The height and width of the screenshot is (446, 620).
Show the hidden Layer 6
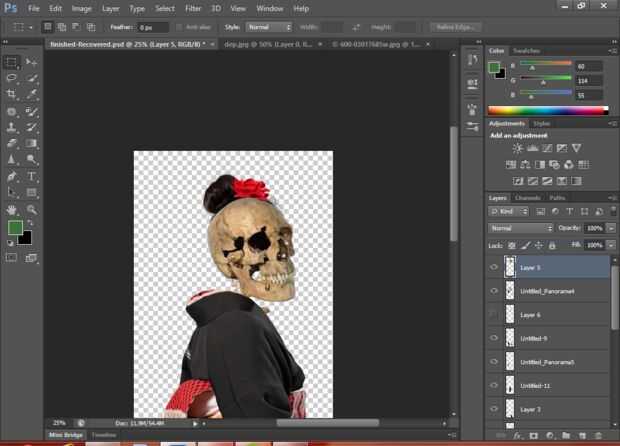494,315
